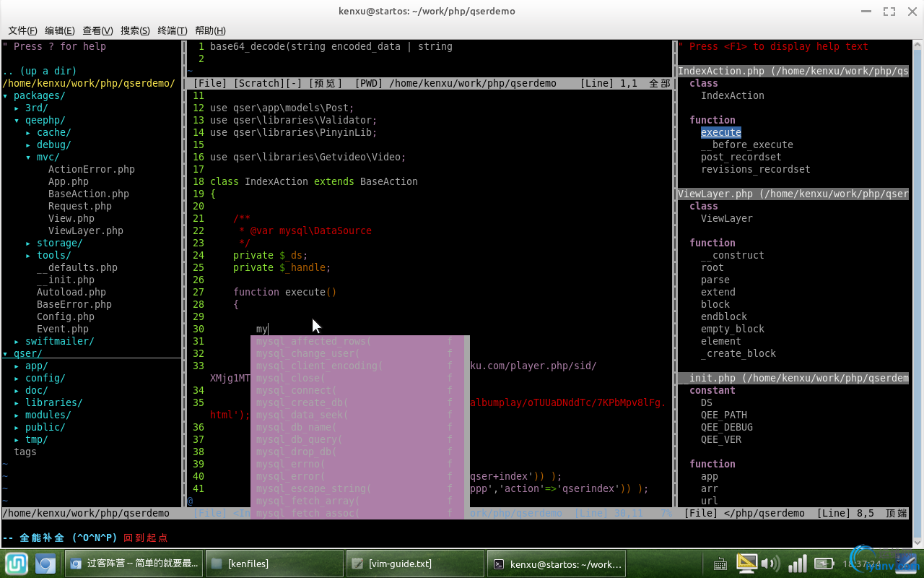Jump to the QEE_DEBUG constant tag

(727, 427)
